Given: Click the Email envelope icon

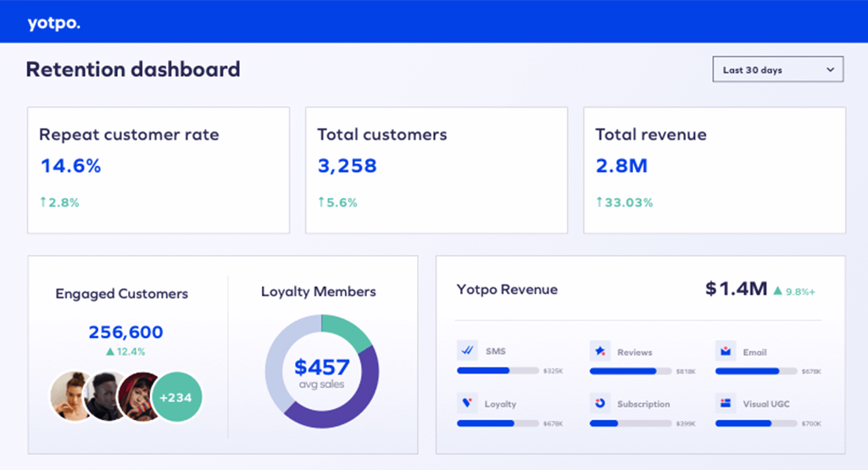Looking at the screenshot, I should [725, 350].
